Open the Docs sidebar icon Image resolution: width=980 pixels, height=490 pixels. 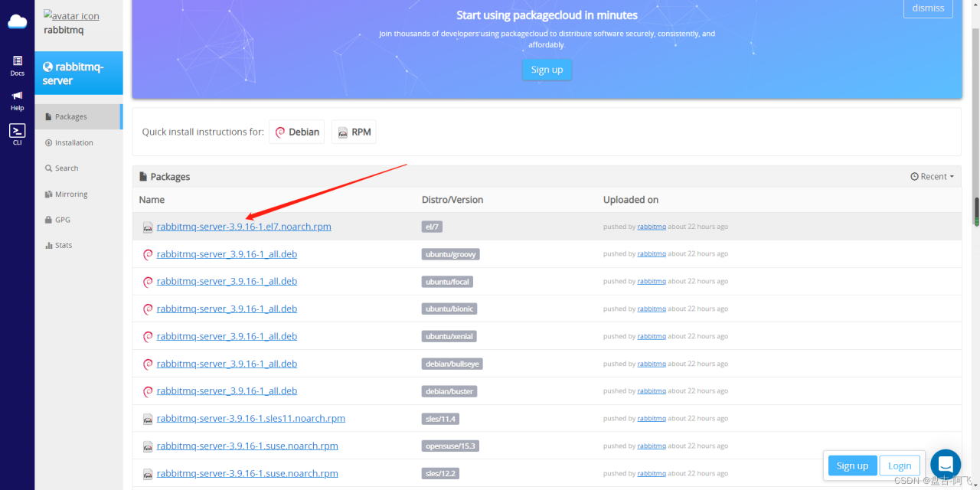click(17, 66)
